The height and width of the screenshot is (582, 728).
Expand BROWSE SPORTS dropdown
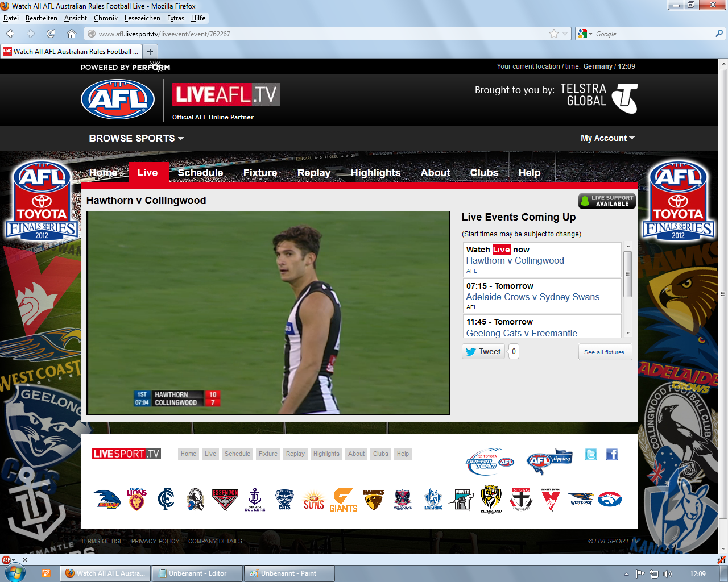136,138
